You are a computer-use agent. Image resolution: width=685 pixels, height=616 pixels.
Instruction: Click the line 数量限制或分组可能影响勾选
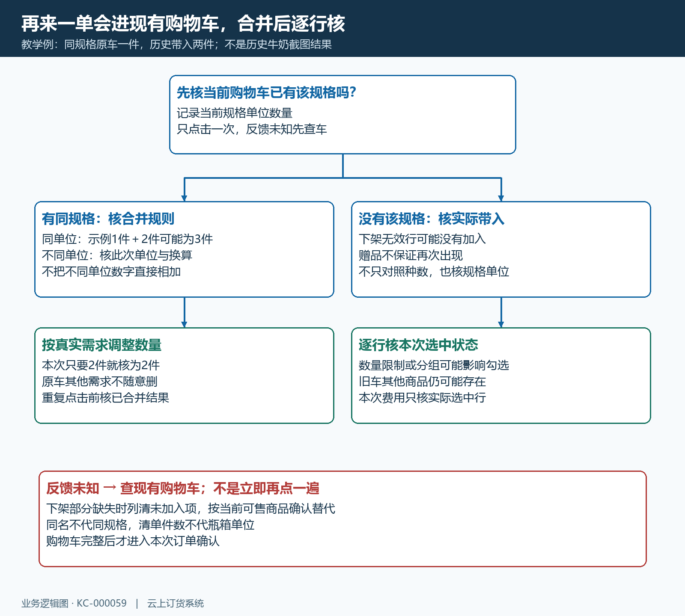tap(434, 365)
